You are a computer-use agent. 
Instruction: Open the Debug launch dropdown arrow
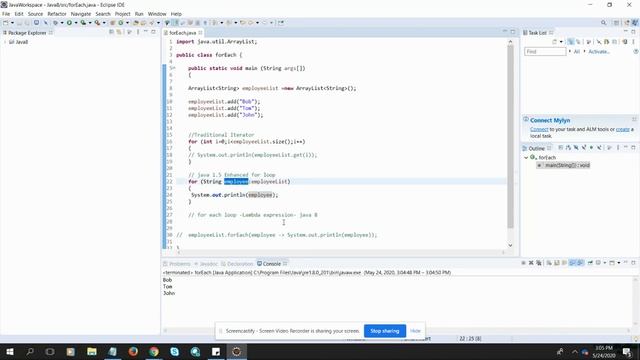click(x=62, y=23)
